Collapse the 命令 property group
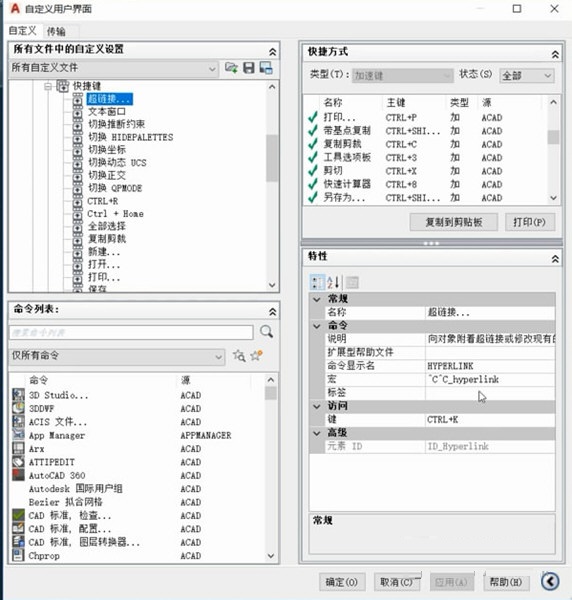Viewport: 572px width, 600px height. pyautogui.click(x=316, y=326)
